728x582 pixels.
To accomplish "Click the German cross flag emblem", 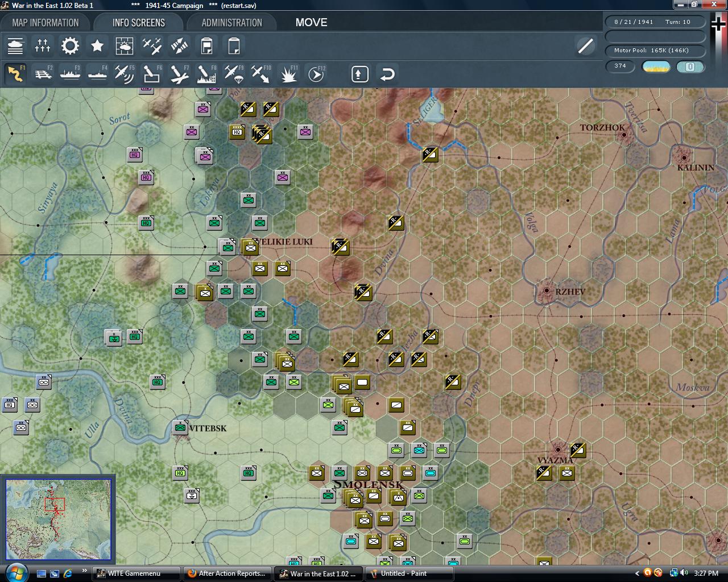I will (719, 24).
